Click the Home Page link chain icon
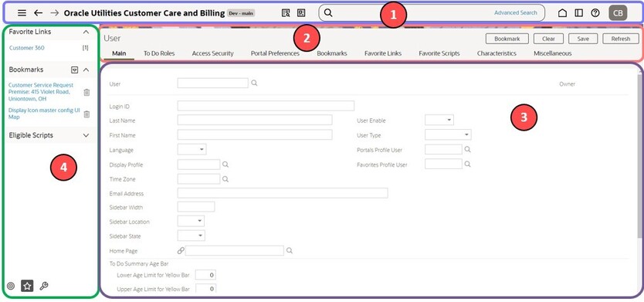This screenshot has width=644, height=302. click(181, 251)
